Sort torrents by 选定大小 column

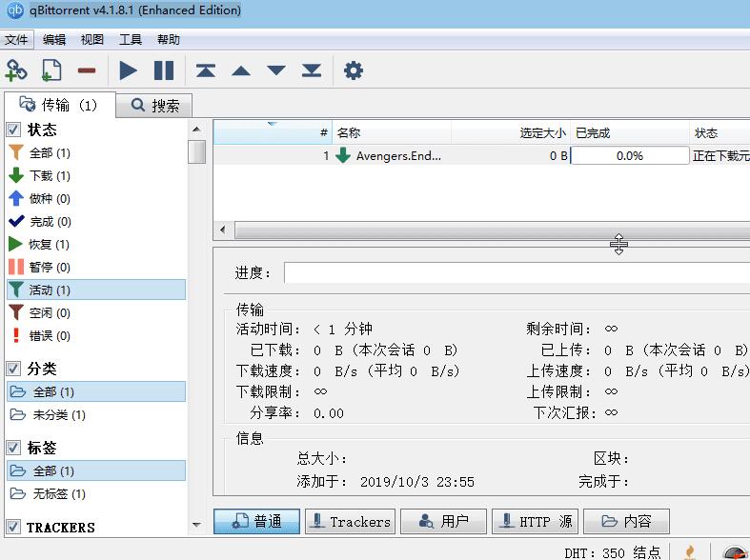tap(511, 132)
